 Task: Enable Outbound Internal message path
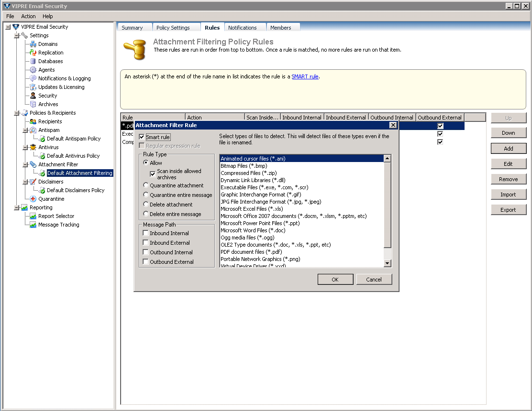[x=145, y=252]
